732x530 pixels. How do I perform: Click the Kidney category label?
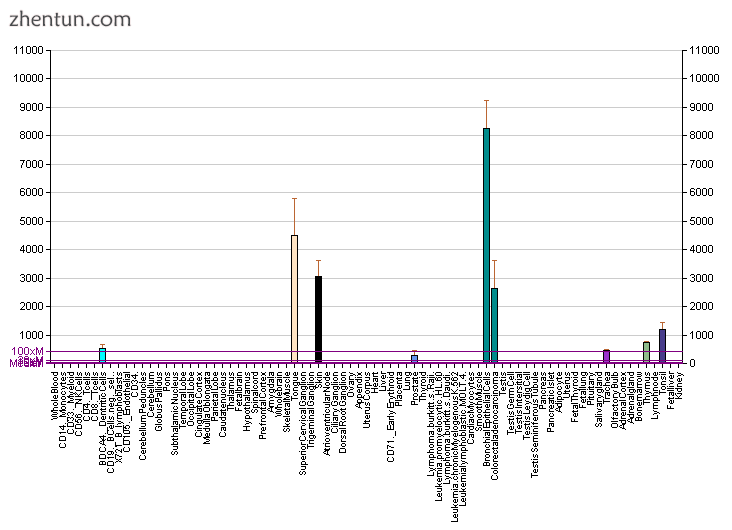(679, 384)
